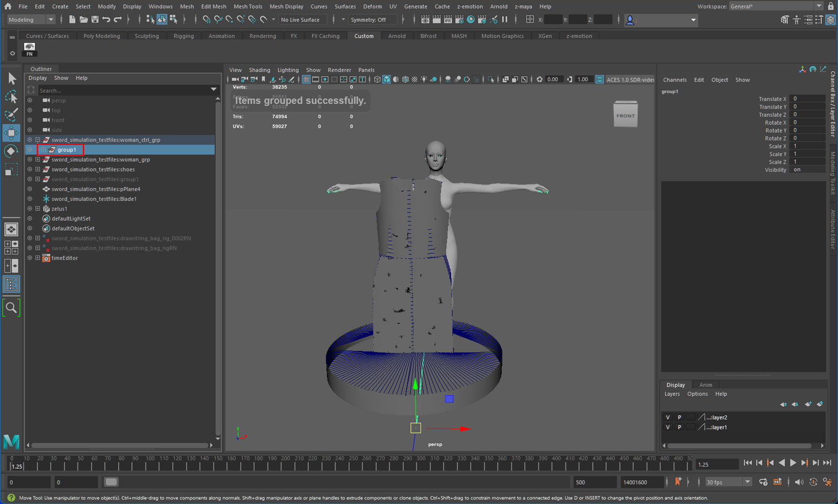
Task: Open the Layers menu in layer editor
Action: [672, 394]
